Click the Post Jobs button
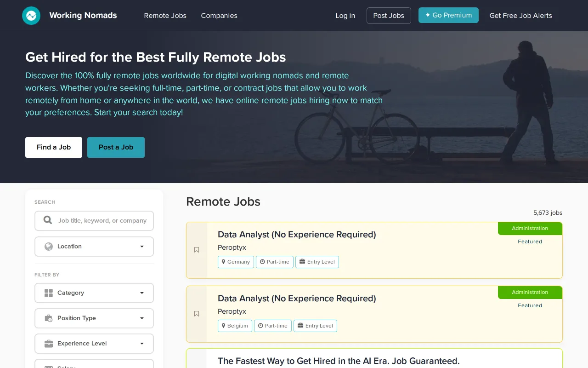The image size is (588, 368). (389, 16)
